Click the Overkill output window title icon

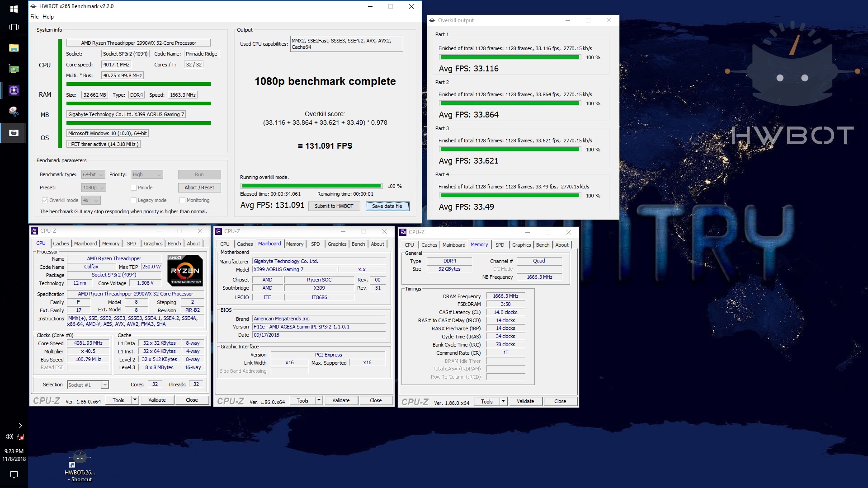pos(432,20)
